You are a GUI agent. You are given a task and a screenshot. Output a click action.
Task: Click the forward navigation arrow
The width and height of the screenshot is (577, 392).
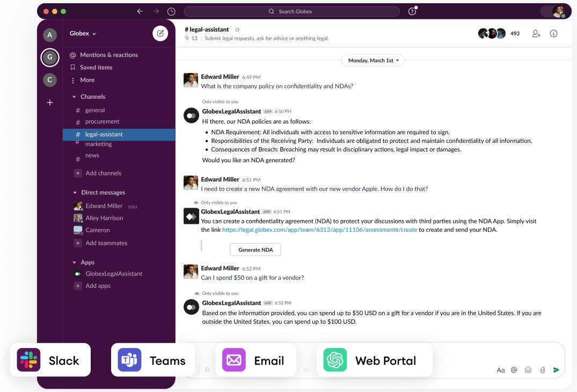tap(156, 11)
